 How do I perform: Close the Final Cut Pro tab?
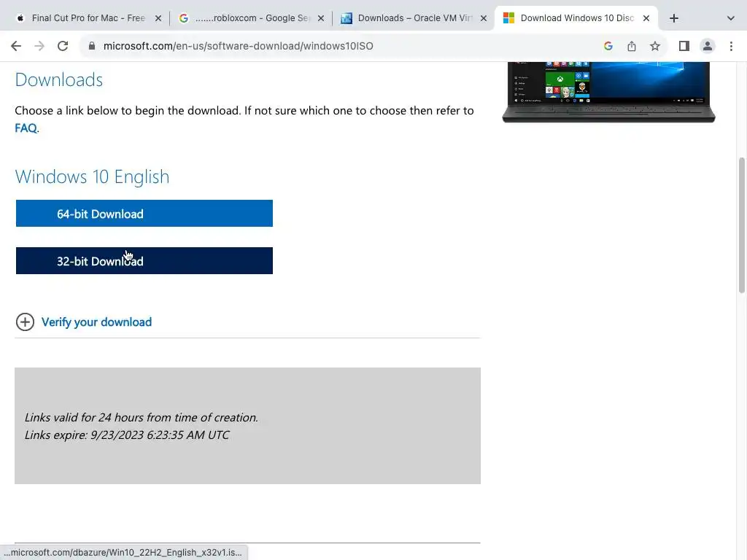(158, 18)
